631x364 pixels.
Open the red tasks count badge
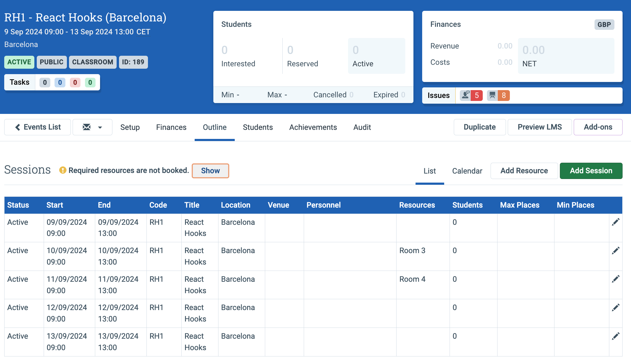[75, 83]
